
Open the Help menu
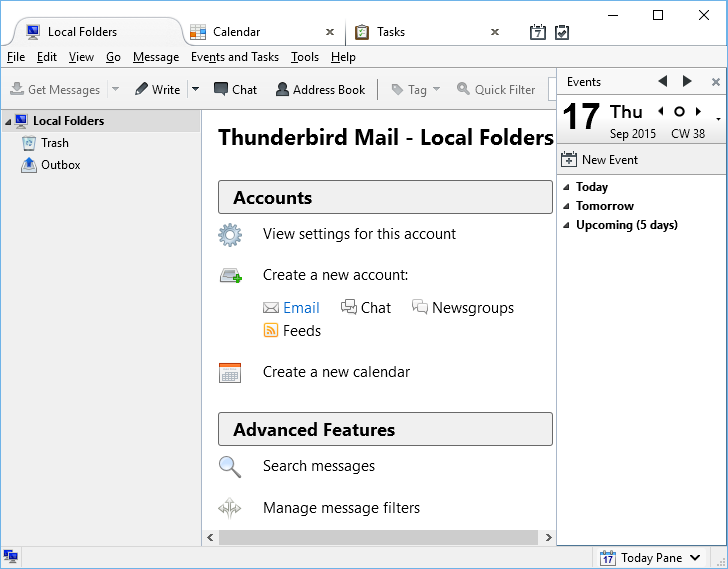pos(343,57)
